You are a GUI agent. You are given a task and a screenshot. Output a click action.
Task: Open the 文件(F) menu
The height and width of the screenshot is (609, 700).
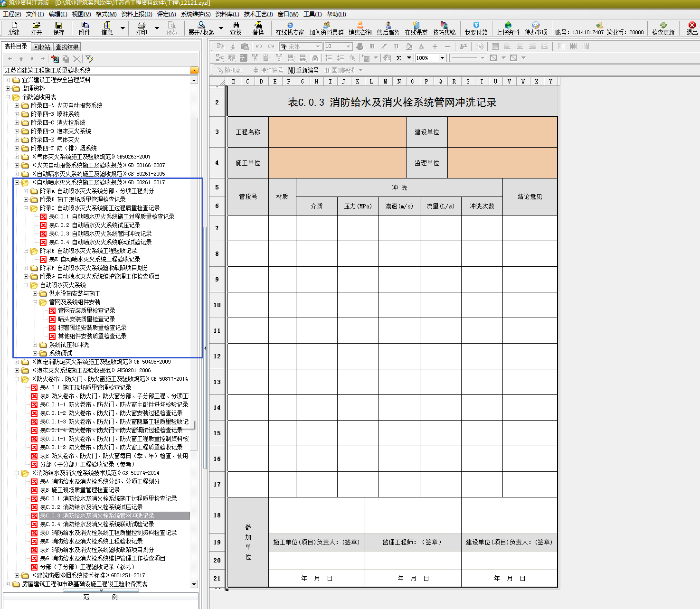(35, 14)
